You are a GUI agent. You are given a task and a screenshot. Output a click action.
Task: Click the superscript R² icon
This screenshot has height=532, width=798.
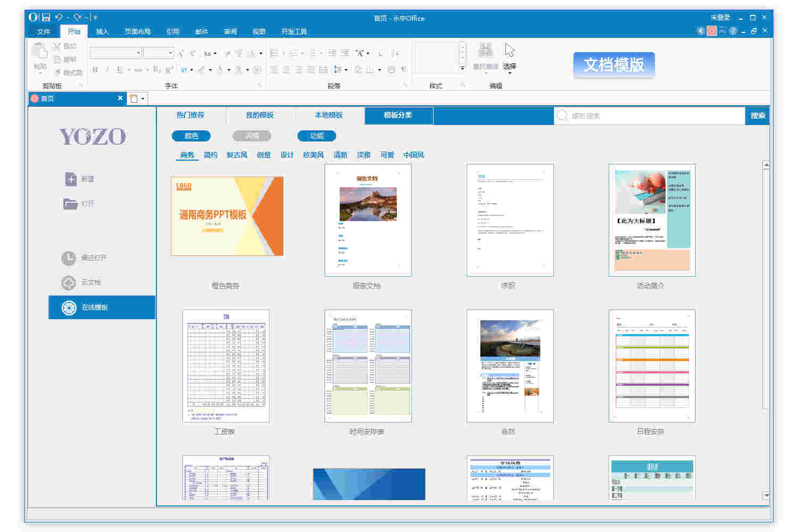(x=169, y=70)
